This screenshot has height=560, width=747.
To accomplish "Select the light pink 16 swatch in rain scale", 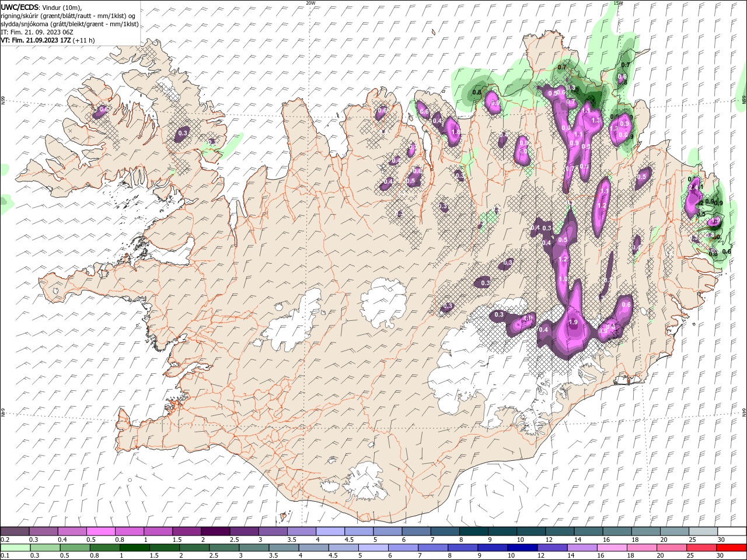I will [x=611, y=548].
